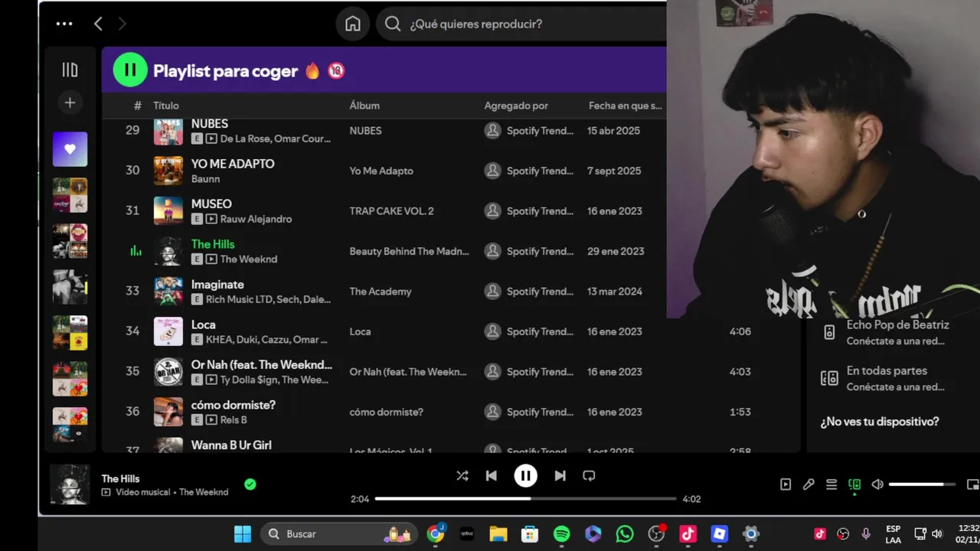Click the green 'The Hills' track title in list
This screenshot has width=980, height=551.
(213, 244)
